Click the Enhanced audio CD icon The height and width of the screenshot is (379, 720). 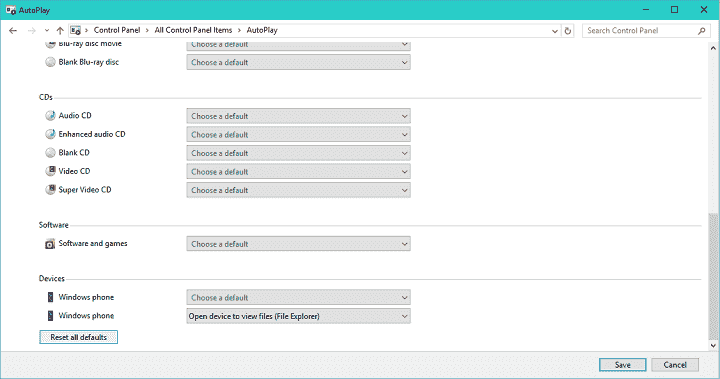click(x=50, y=134)
